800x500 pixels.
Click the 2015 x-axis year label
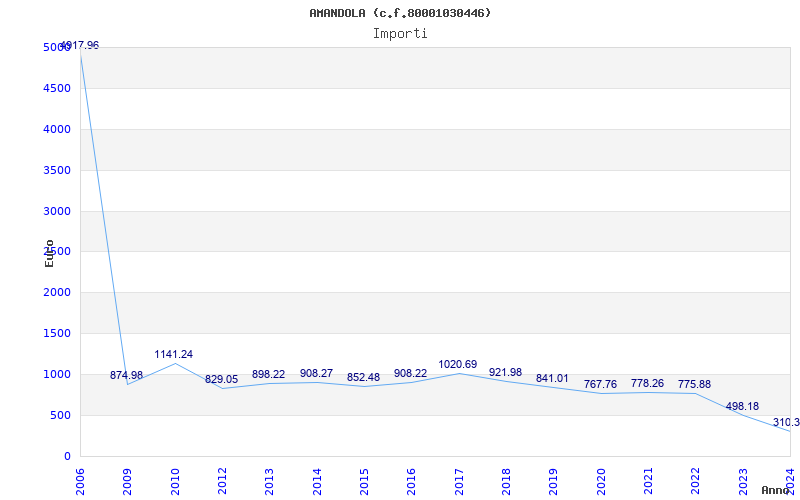(x=364, y=482)
